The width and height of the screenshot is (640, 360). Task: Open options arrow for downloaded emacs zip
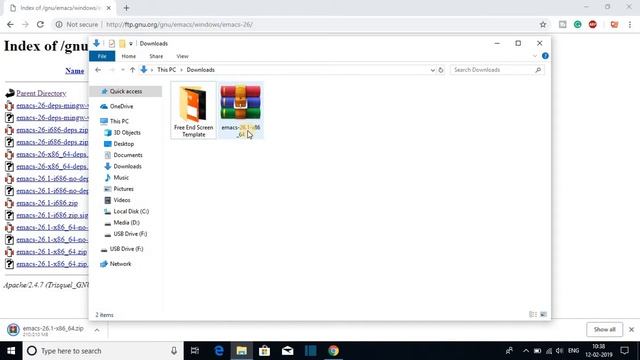(x=97, y=330)
